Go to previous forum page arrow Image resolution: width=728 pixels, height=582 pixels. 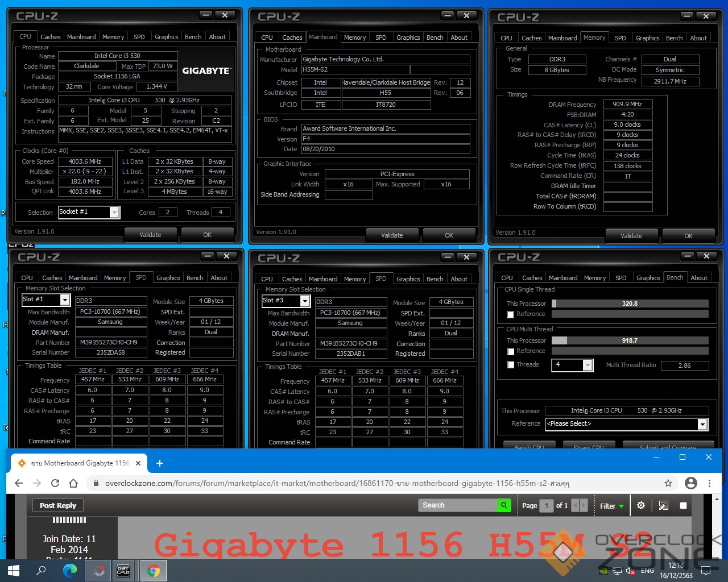click(x=575, y=505)
